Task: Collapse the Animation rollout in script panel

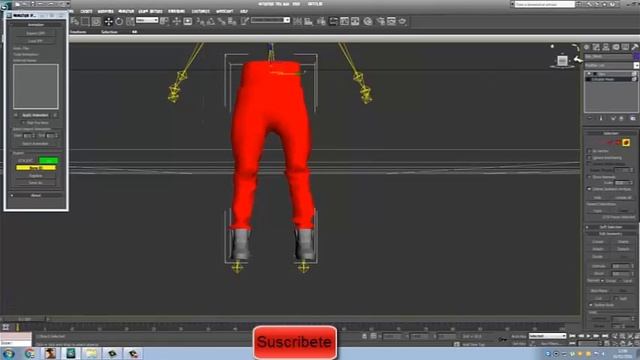Action: coord(36,25)
